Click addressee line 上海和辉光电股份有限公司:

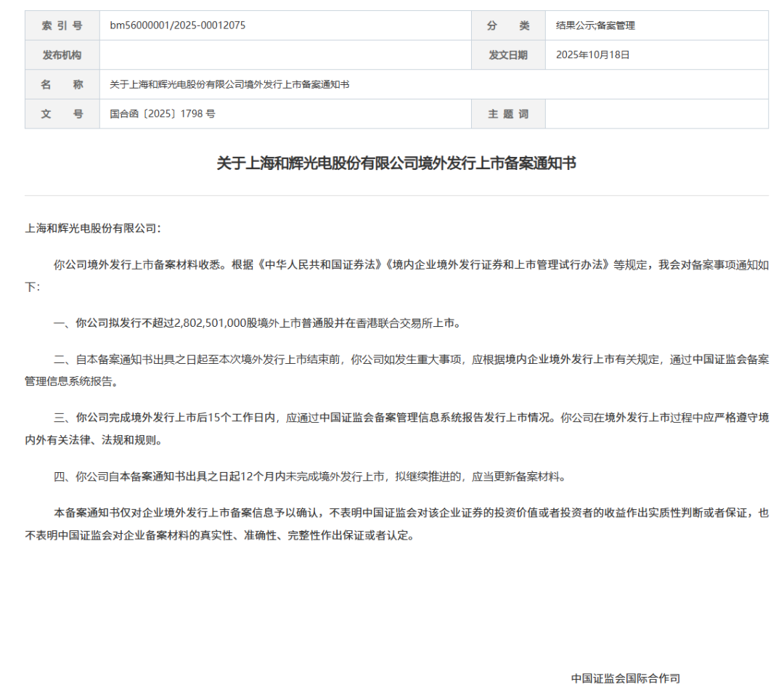[93, 229]
